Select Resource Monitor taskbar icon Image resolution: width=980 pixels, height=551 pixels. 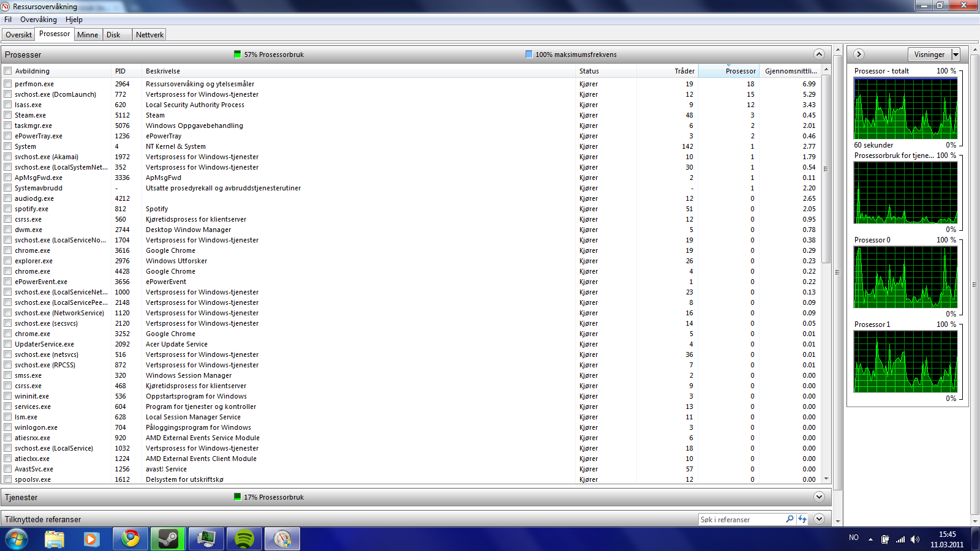pos(282,539)
